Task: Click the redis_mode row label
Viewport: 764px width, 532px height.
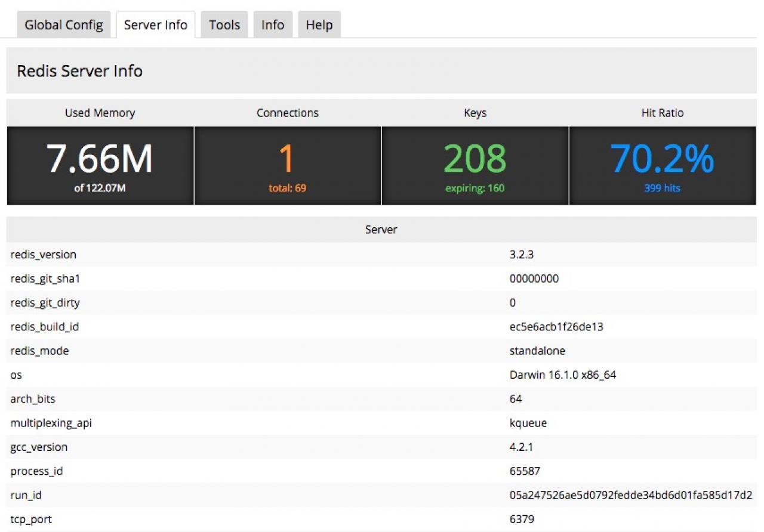Action: click(39, 351)
